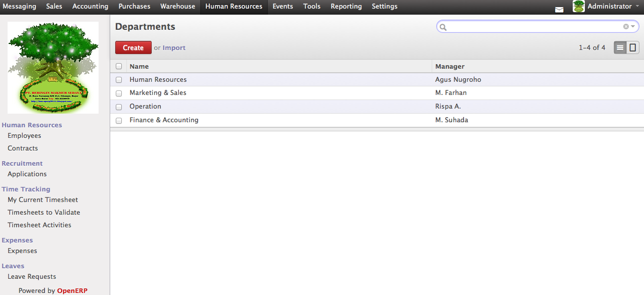This screenshot has height=295, width=644.
Task: Clear the search with the x icon
Action: [x=626, y=27]
